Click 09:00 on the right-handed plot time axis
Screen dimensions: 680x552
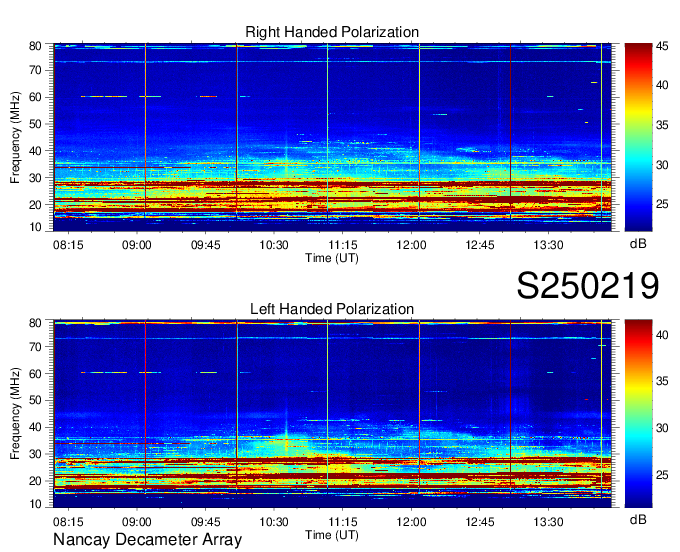click(137, 245)
